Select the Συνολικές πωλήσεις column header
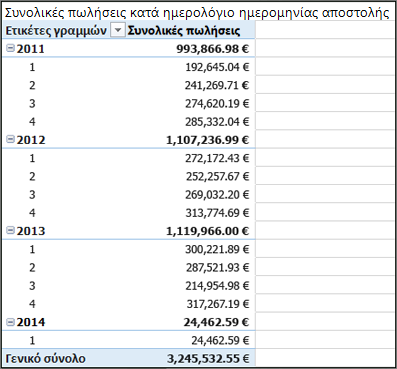Viewport: 397px width, 369px height. [184, 30]
